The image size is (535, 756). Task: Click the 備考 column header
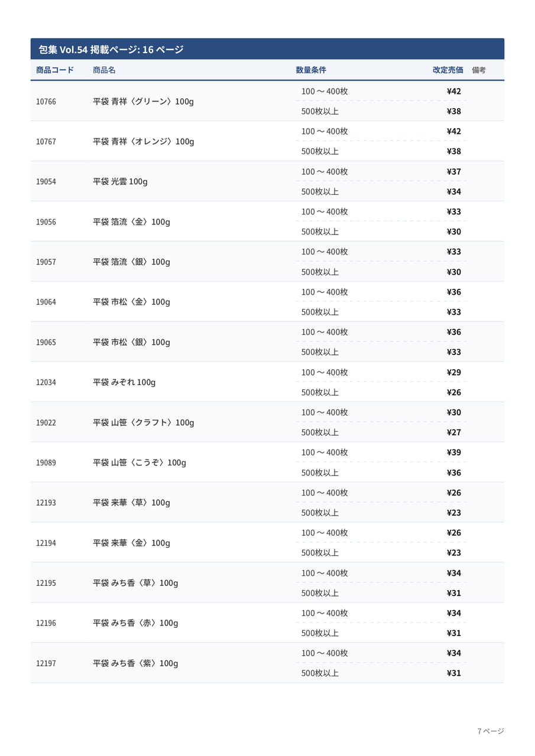(x=479, y=70)
